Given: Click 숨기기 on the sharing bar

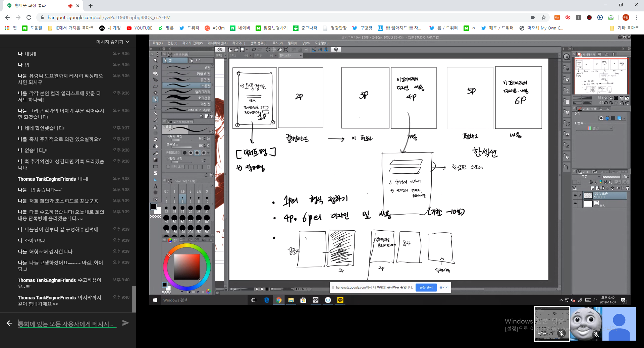Looking at the screenshot, I should coord(444,287).
